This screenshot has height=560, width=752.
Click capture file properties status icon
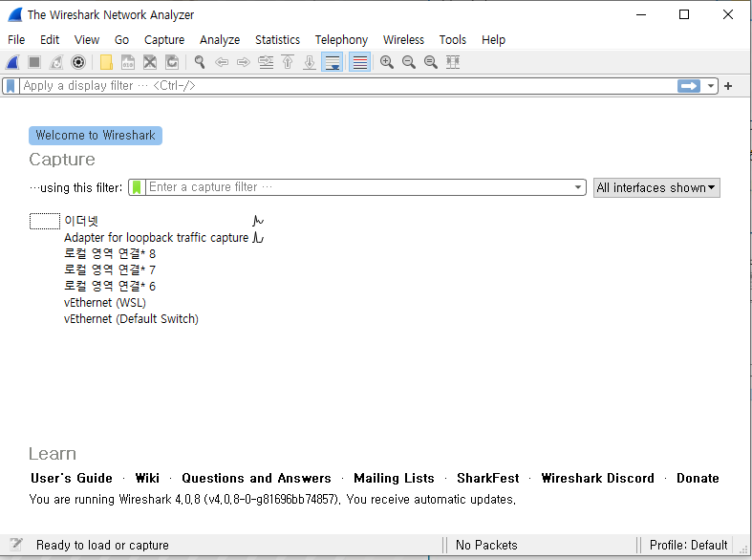tap(16, 545)
